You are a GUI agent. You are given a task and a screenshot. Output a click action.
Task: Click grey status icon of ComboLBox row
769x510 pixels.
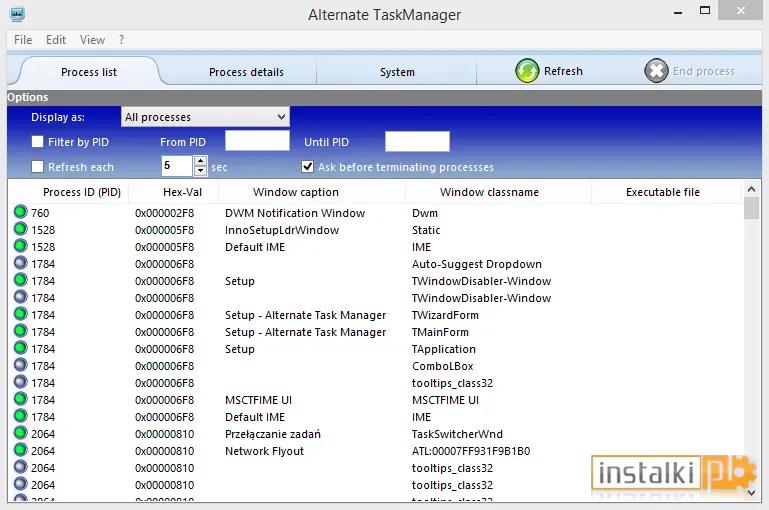[x=21, y=365]
